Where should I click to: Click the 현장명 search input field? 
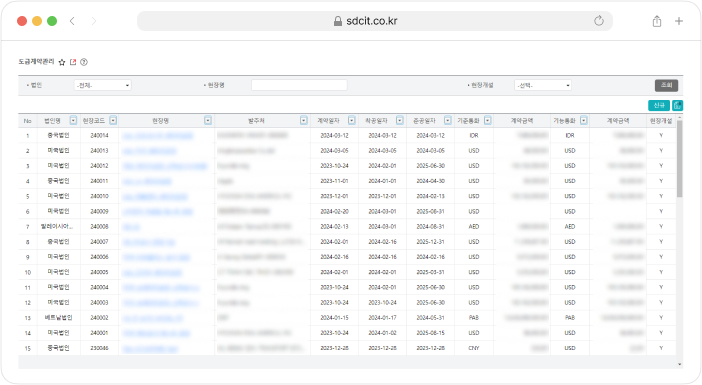click(299, 85)
